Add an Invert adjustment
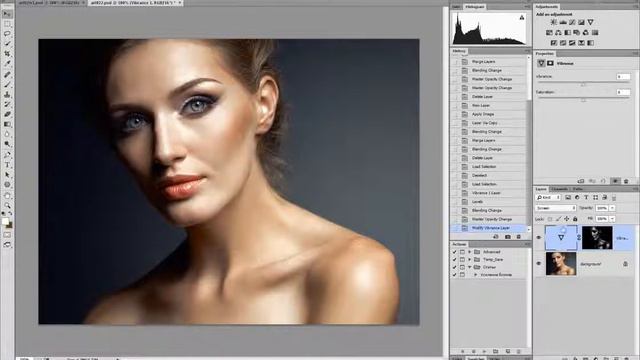Viewport: 640px width, 360px height. tap(554, 43)
